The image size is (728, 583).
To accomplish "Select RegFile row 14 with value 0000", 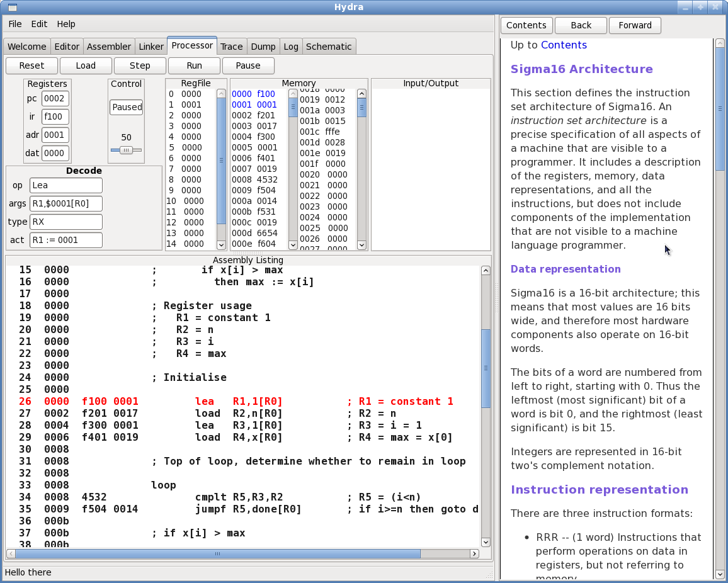I will [191, 244].
